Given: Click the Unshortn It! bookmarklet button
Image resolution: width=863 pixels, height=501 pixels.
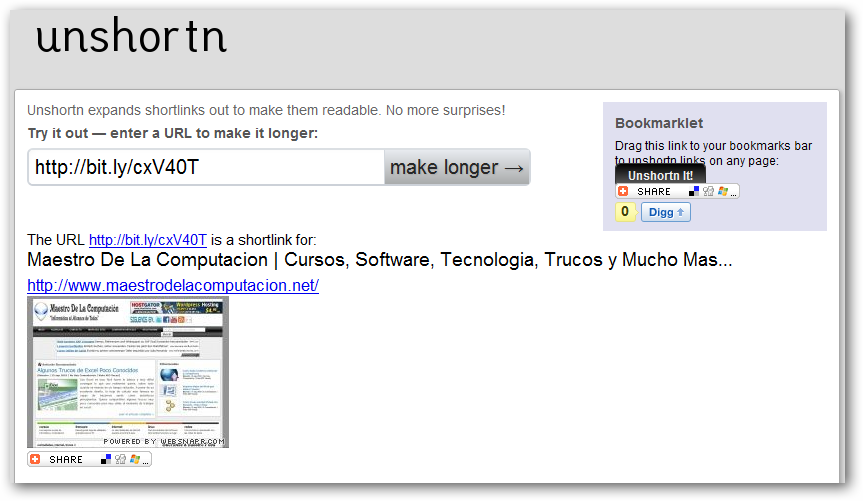Looking at the screenshot, I should pos(660,174).
